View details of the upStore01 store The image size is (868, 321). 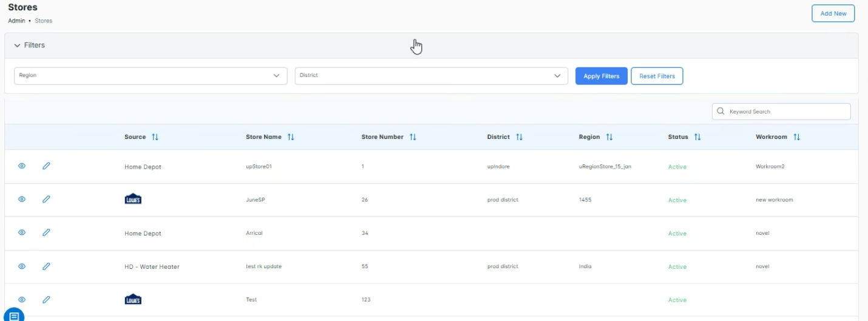pyautogui.click(x=22, y=166)
